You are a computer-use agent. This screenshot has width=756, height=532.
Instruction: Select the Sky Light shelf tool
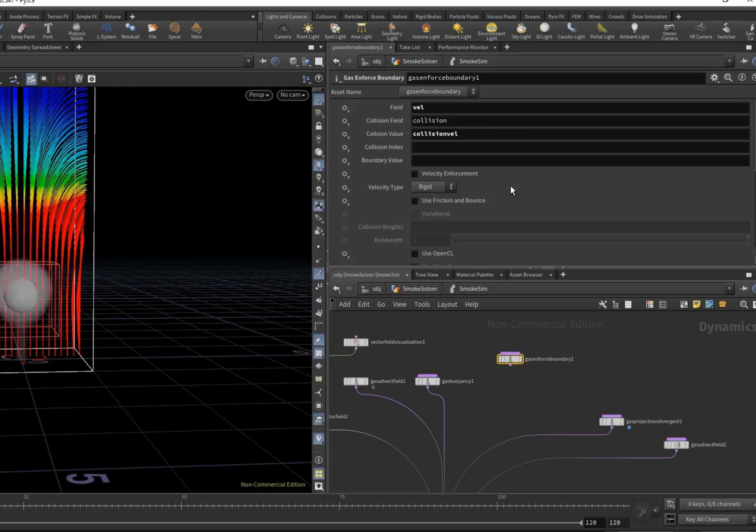(521, 31)
